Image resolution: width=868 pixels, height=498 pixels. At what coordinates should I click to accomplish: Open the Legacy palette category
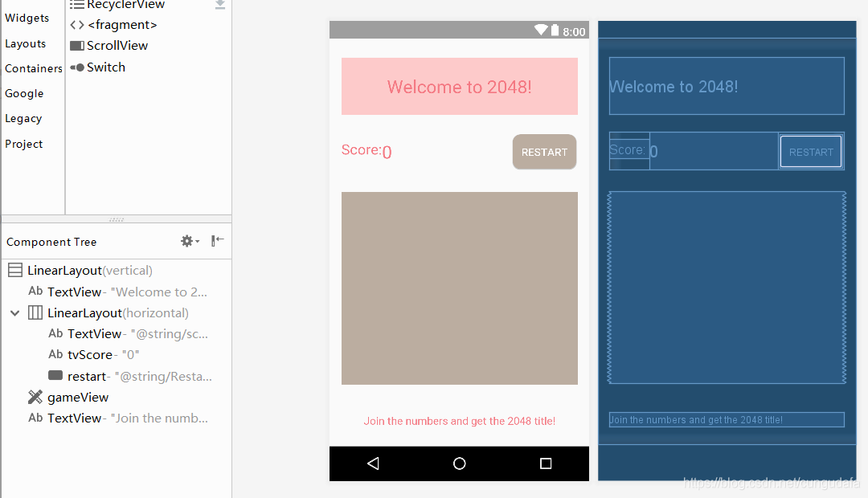(x=22, y=118)
